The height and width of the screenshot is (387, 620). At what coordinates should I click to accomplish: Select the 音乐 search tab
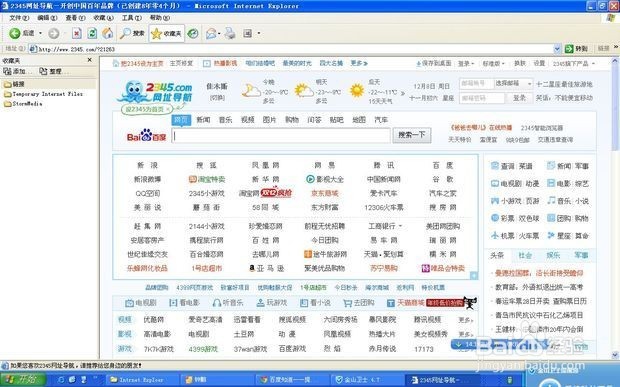pyautogui.click(x=225, y=120)
